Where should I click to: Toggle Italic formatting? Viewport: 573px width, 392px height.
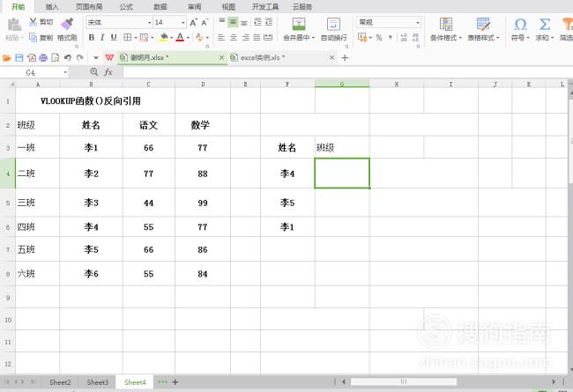click(102, 37)
